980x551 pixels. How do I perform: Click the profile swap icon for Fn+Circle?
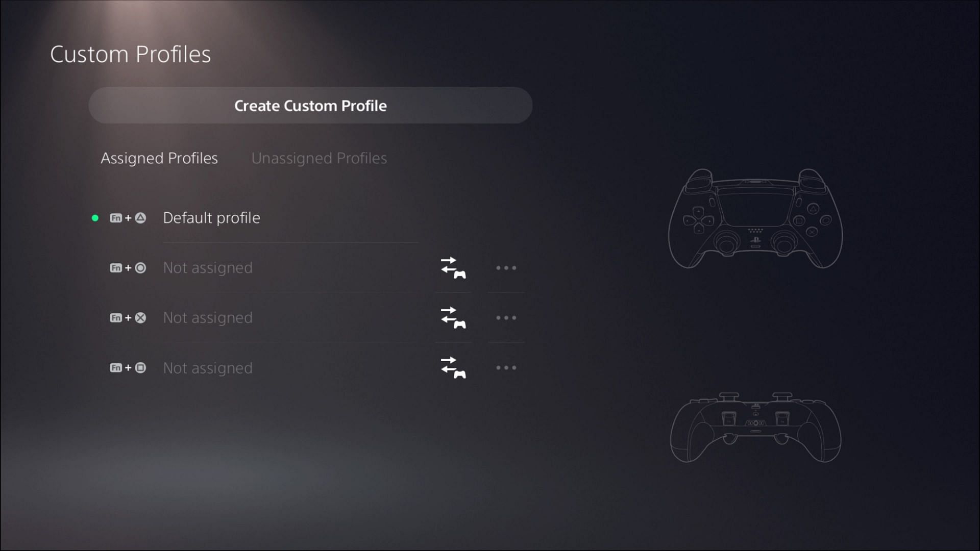click(x=452, y=268)
